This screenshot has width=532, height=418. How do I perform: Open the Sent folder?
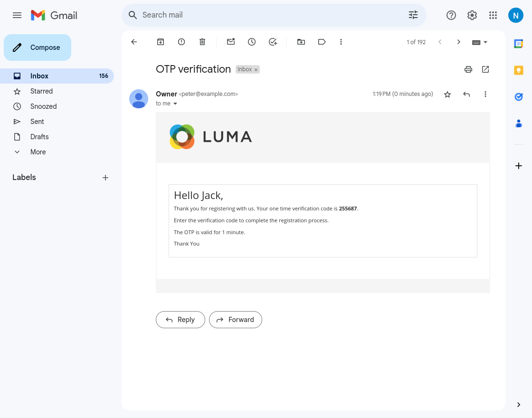37,122
